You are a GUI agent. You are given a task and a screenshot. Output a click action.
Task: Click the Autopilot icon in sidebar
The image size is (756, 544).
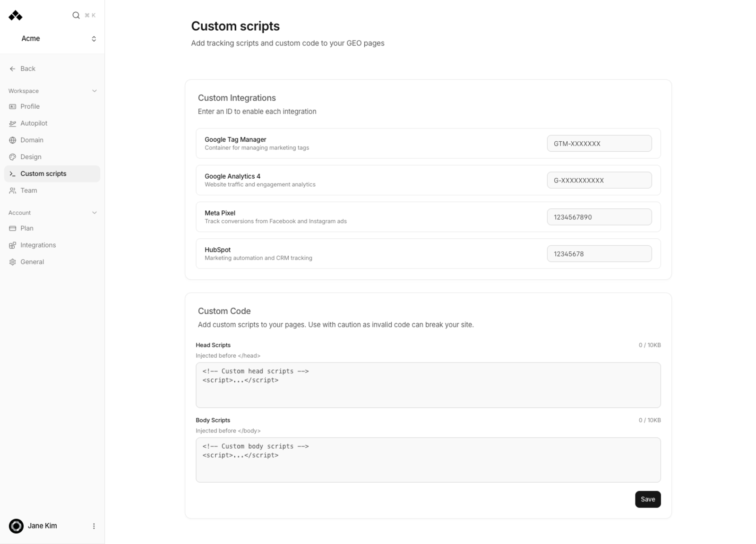click(13, 123)
